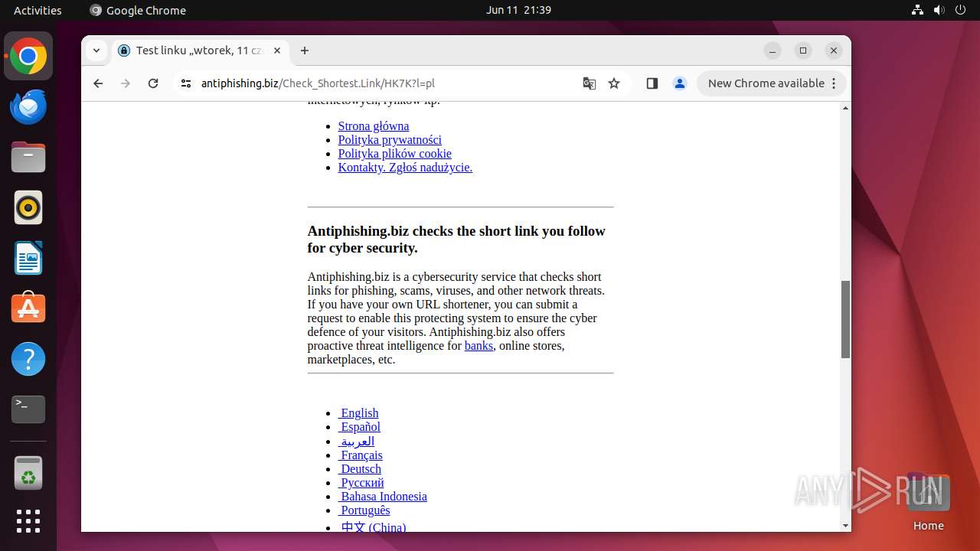Viewport: 980px width, 551px height.
Task: Follow the 'Strona główna' link
Action: 374,126
